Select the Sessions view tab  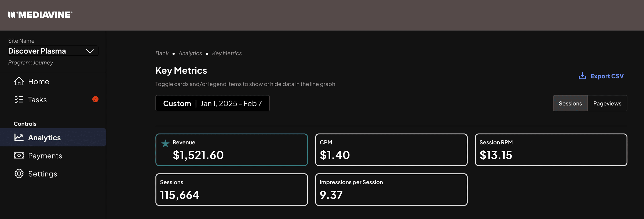click(570, 103)
